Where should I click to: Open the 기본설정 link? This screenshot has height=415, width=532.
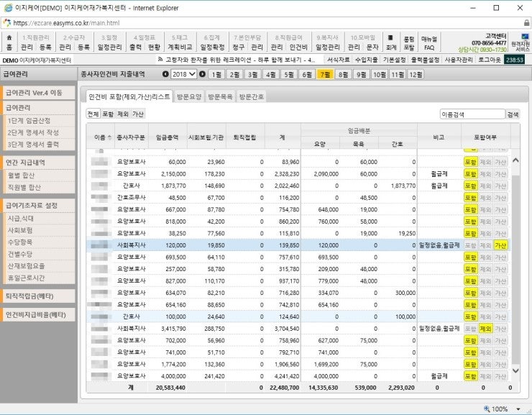394,60
